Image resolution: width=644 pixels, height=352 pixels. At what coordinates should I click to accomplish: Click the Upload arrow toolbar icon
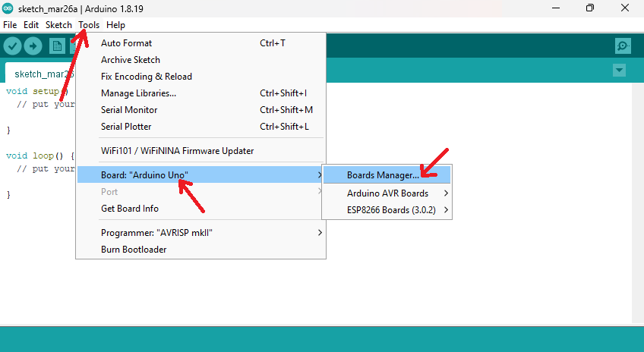[33, 46]
